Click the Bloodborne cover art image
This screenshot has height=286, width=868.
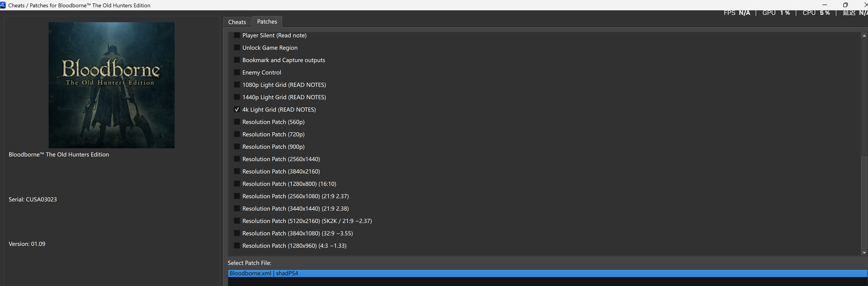[x=112, y=85]
